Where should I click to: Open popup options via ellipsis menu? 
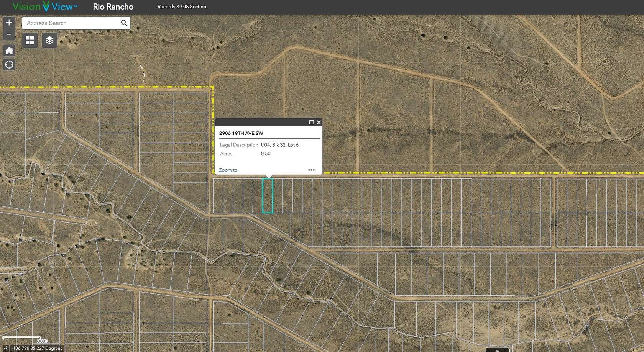pyautogui.click(x=311, y=170)
